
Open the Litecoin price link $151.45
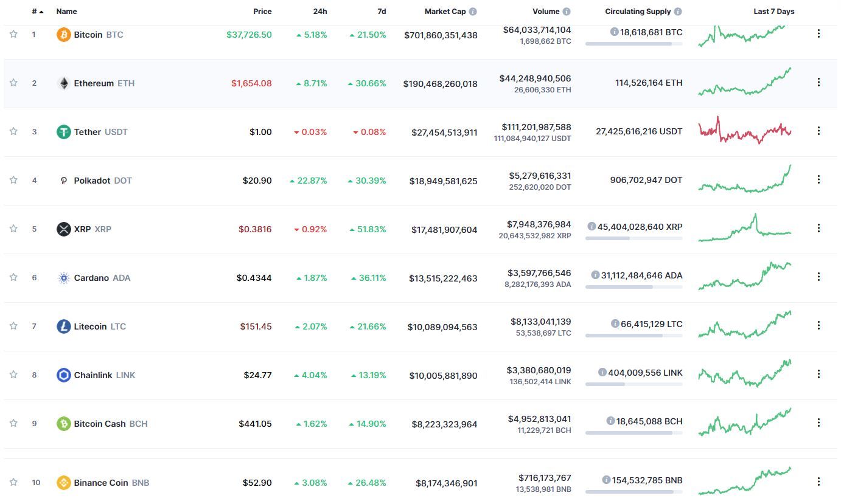[256, 326]
